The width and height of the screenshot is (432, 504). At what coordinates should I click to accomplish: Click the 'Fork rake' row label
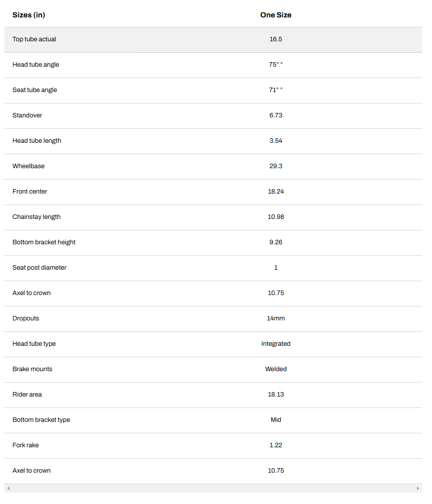[25, 445]
